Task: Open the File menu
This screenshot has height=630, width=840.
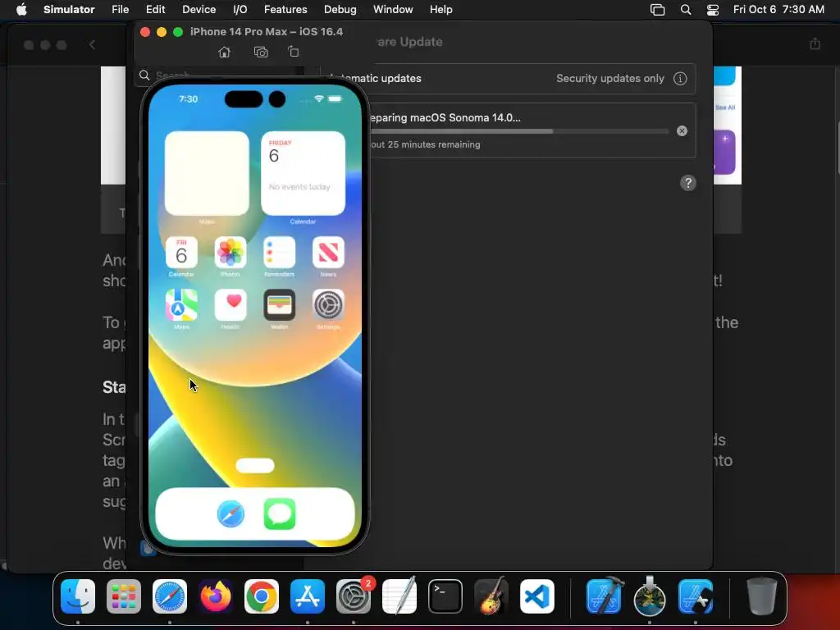Action: tap(120, 10)
